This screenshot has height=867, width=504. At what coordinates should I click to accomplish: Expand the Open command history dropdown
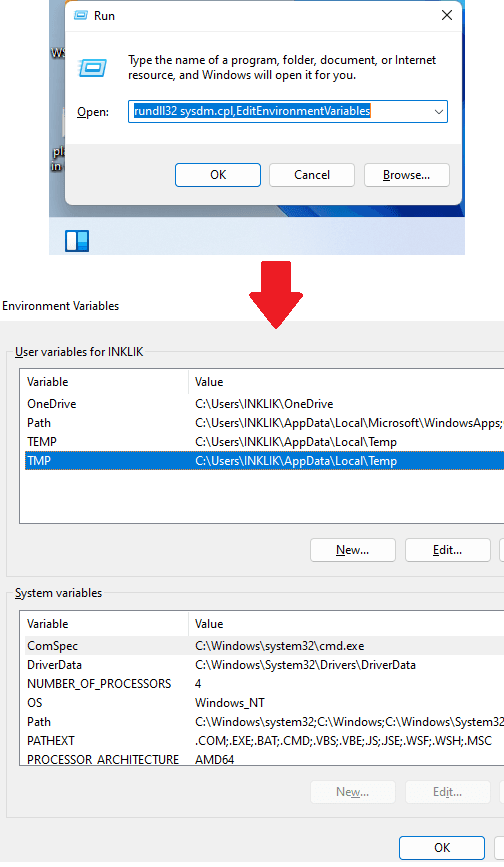point(439,112)
